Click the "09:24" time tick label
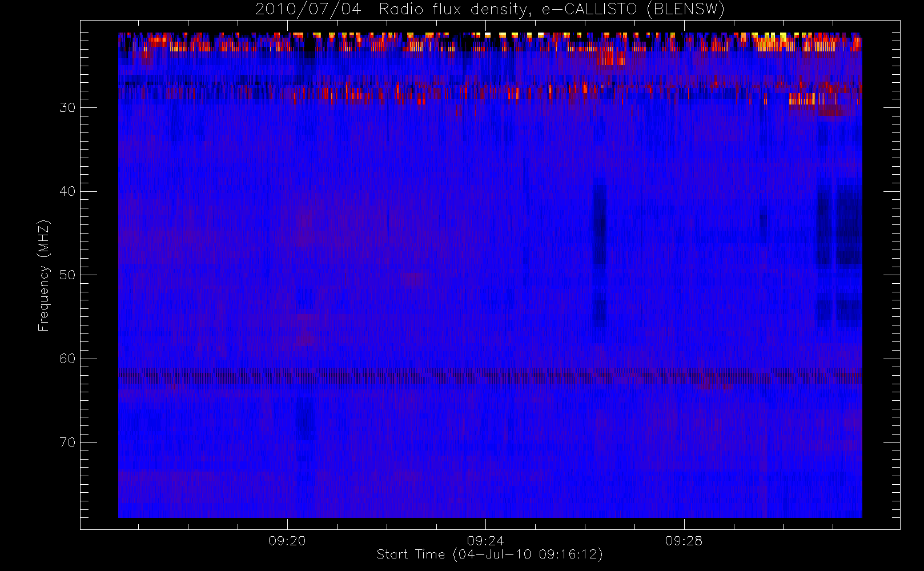The width and height of the screenshot is (924, 571). coord(485,541)
